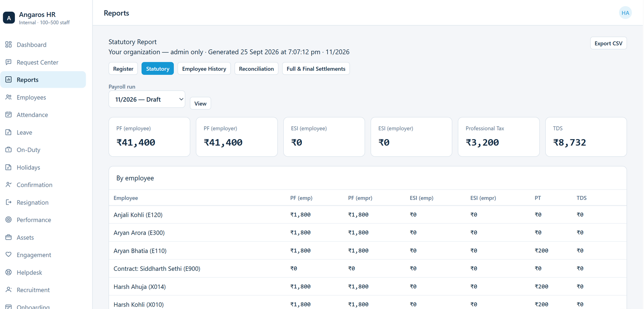Click the Employees people icon

(8, 97)
